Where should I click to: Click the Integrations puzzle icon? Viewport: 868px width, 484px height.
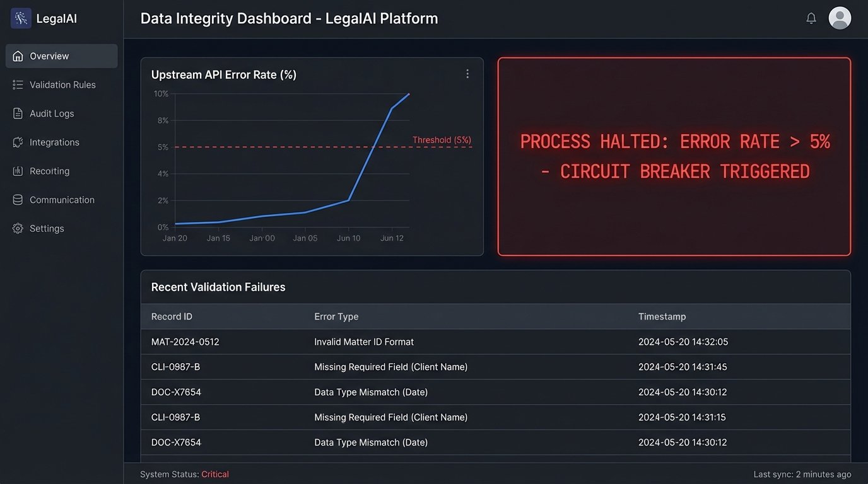(x=18, y=142)
